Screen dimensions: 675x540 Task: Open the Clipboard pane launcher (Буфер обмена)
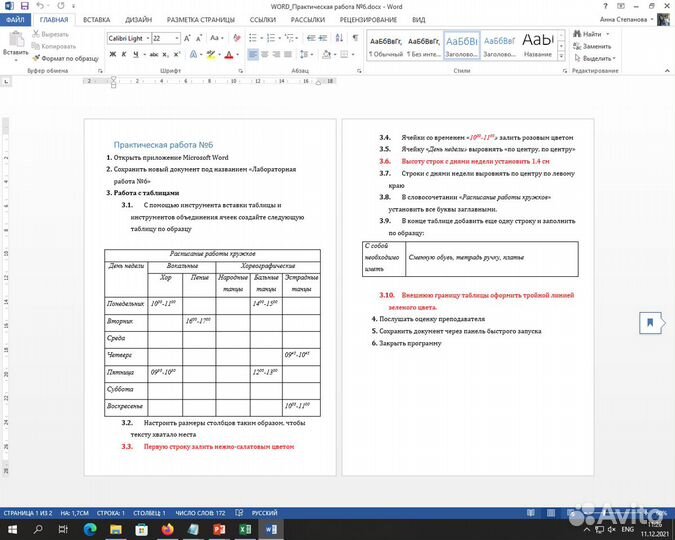(100, 71)
